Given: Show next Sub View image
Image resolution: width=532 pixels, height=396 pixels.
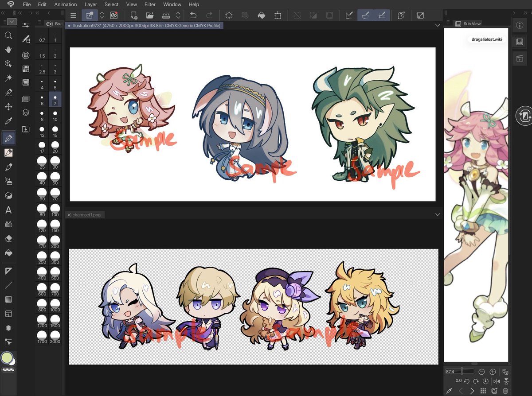Looking at the screenshot, I should (472, 391).
